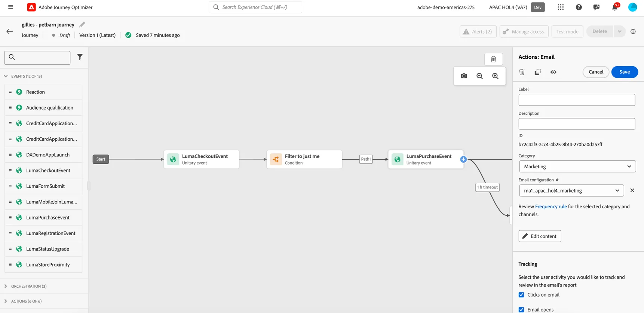Open the feedback chat icon
This screenshot has height=313, width=644.
[597, 7]
